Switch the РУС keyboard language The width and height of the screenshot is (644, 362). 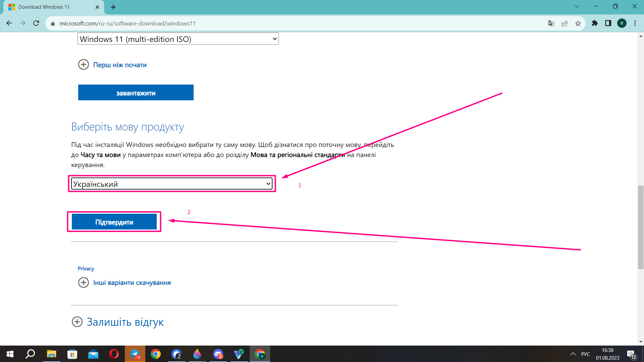(586, 354)
